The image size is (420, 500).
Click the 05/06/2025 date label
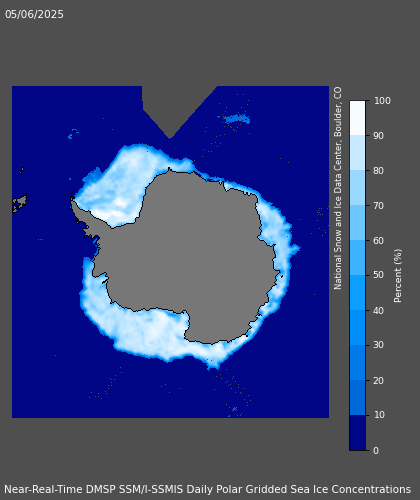(x=34, y=14)
